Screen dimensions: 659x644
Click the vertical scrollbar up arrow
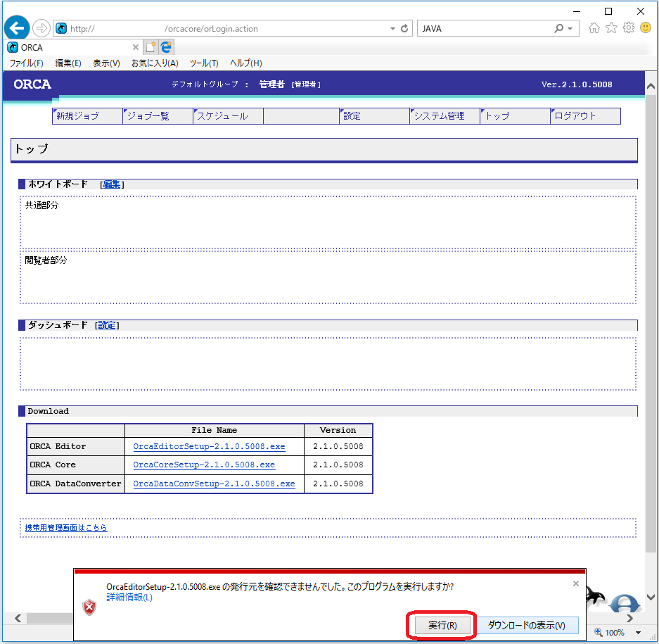tap(651, 87)
